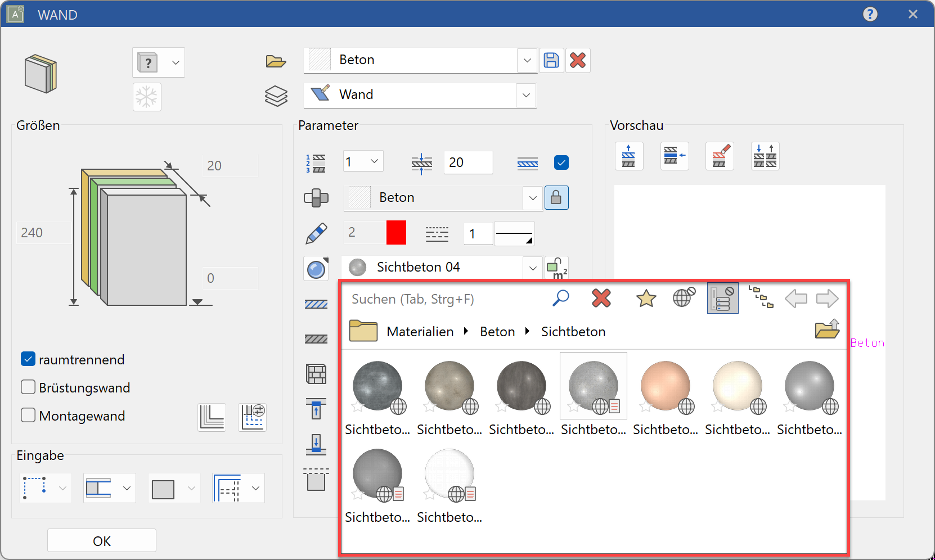
Task: Click the star favorites icon
Action: click(x=646, y=298)
